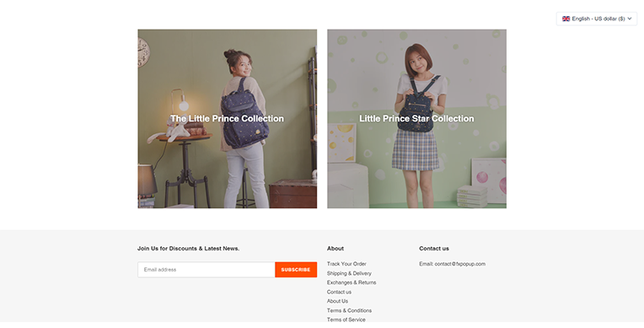Open Terms & Conditions link
The height and width of the screenshot is (328, 644).
(x=349, y=310)
